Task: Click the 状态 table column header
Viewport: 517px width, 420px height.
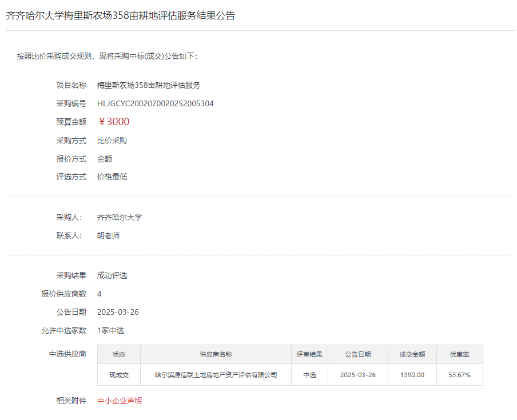Action: point(119,354)
